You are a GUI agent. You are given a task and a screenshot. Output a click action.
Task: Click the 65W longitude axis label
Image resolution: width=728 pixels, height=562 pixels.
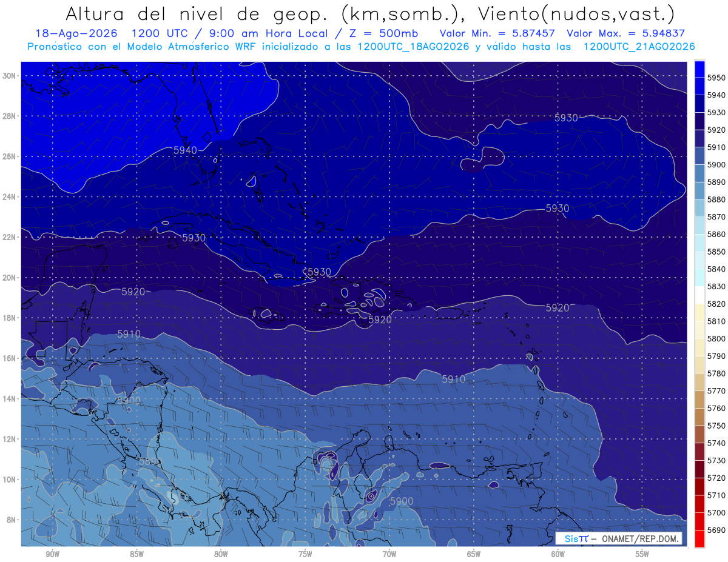click(x=474, y=554)
